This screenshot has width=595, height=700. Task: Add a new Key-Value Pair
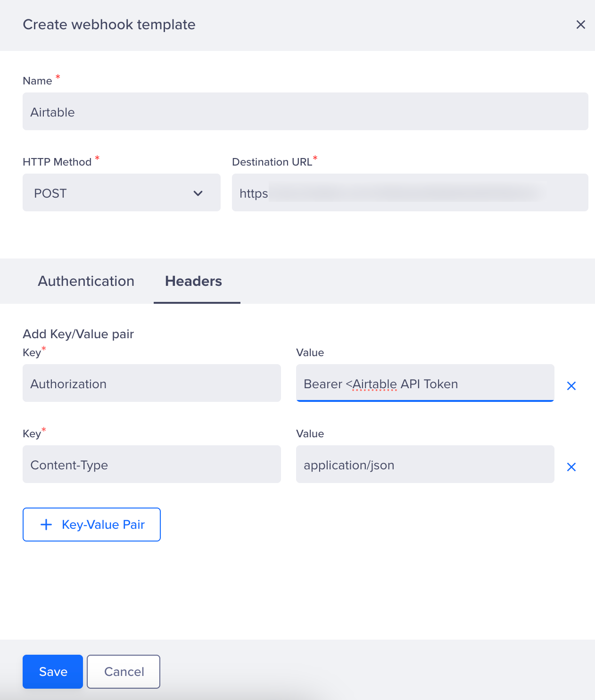pos(91,525)
